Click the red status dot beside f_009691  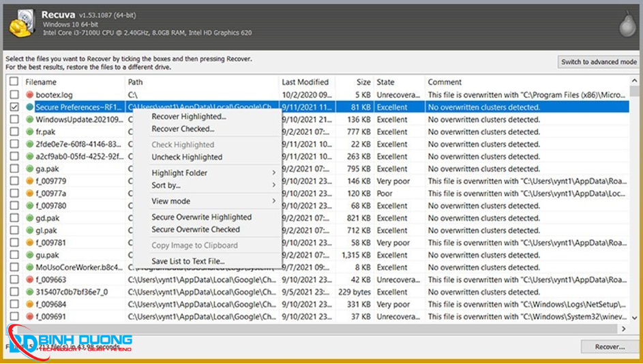point(29,316)
